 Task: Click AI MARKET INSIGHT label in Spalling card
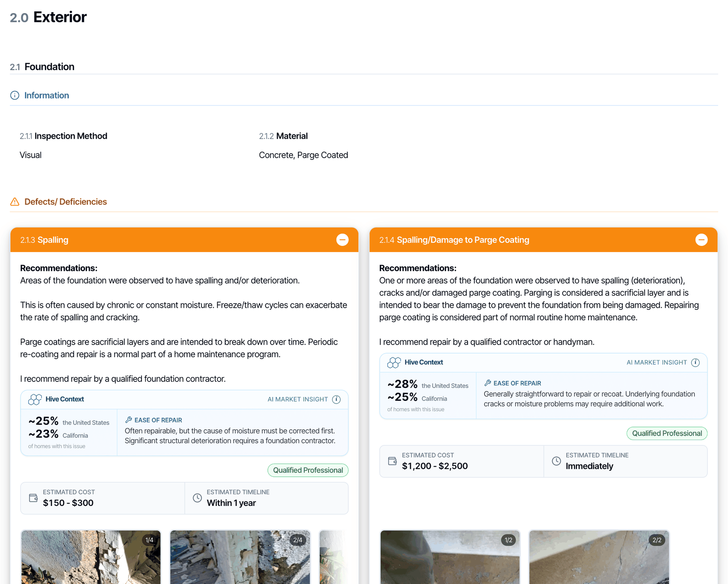[x=298, y=400]
